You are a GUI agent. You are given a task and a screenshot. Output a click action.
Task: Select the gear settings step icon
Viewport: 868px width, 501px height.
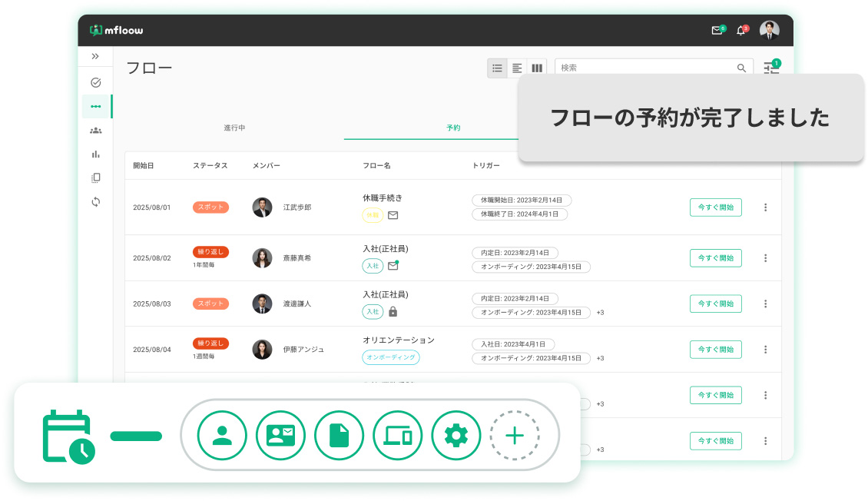[456, 435]
